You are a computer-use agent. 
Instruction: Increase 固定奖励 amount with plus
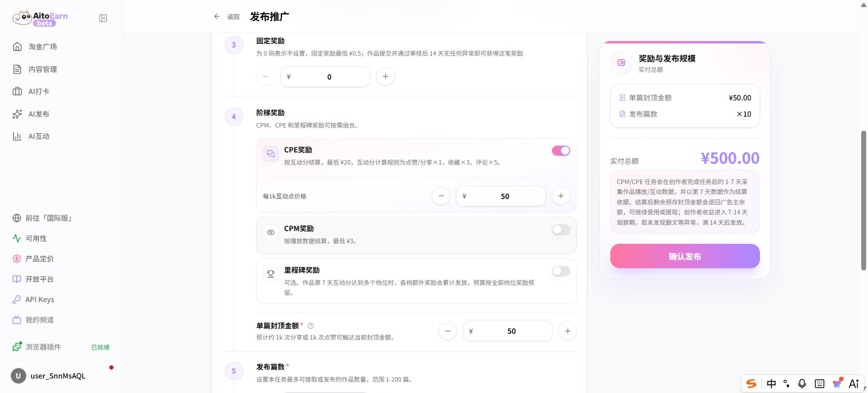coord(385,76)
